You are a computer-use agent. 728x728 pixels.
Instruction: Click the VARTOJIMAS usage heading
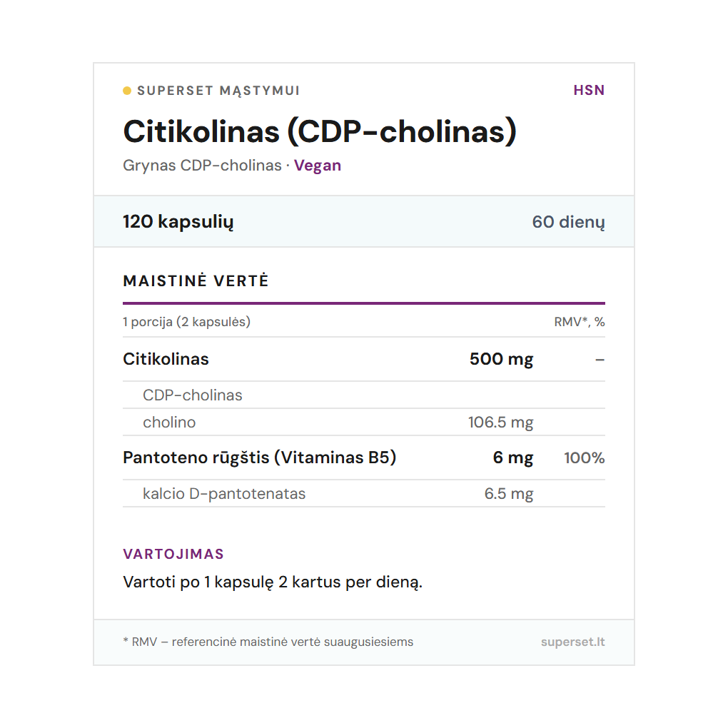click(173, 554)
